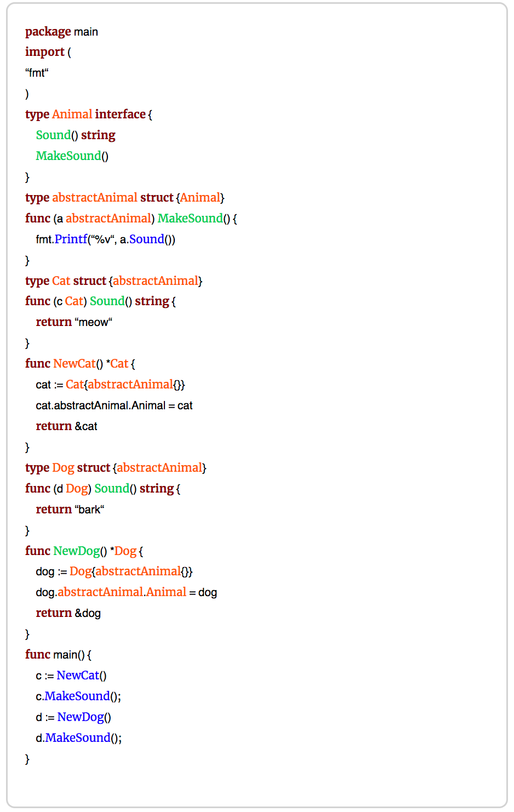The image size is (514, 812).
Task: Click the 'd.MakeSound();' line
Action: (x=79, y=738)
